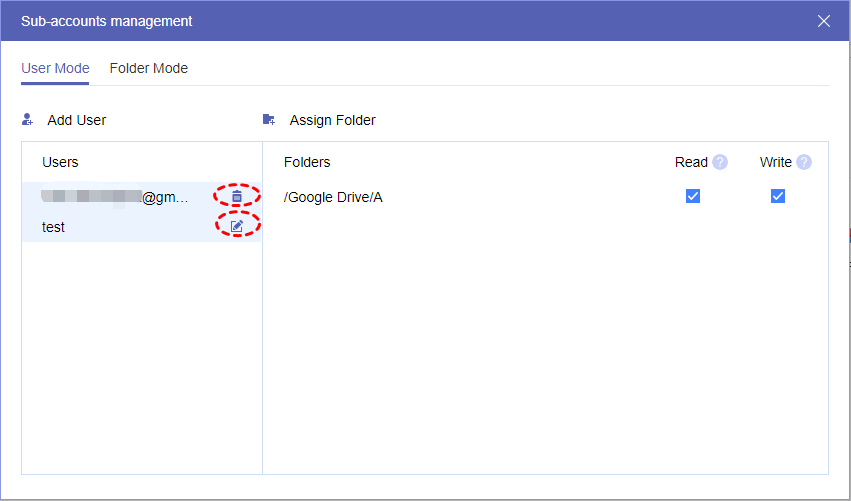Click the folder-plus icon before Assign Folder

tap(268, 120)
